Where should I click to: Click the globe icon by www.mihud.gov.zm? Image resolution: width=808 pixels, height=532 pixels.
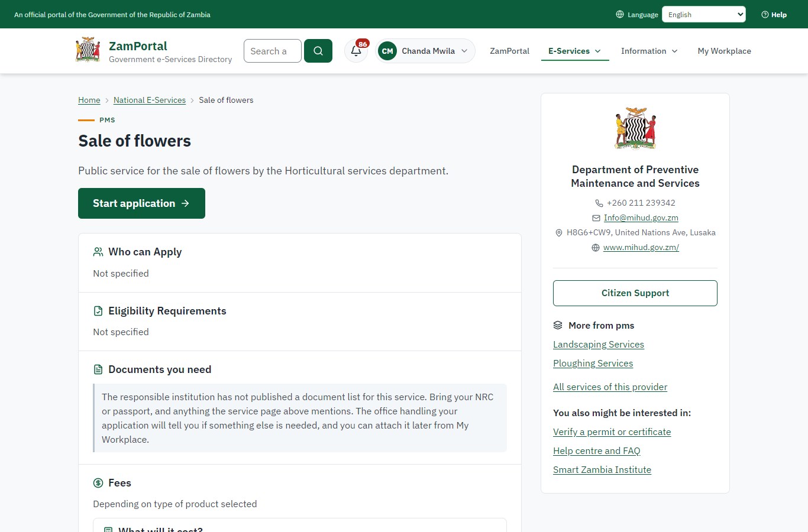click(x=596, y=248)
